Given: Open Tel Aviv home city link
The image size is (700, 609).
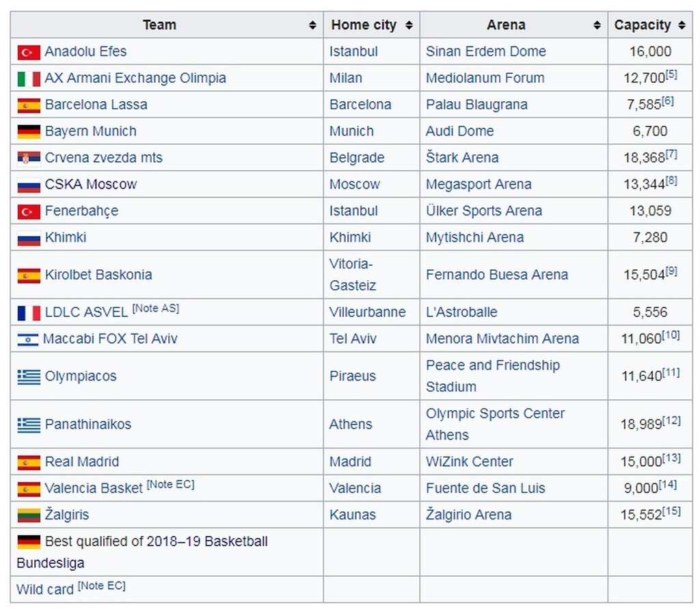Looking at the screenshot, I should tap(353, 338).
